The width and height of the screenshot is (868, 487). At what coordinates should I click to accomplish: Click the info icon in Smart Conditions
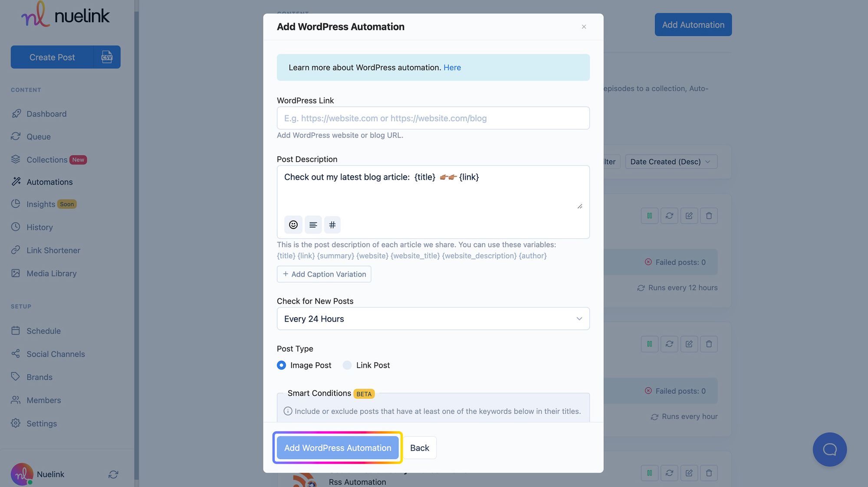[x=288, y=411]
